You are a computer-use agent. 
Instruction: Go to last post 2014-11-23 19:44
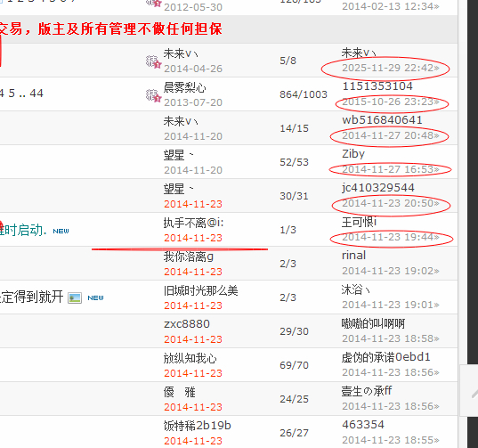(391, 237)
